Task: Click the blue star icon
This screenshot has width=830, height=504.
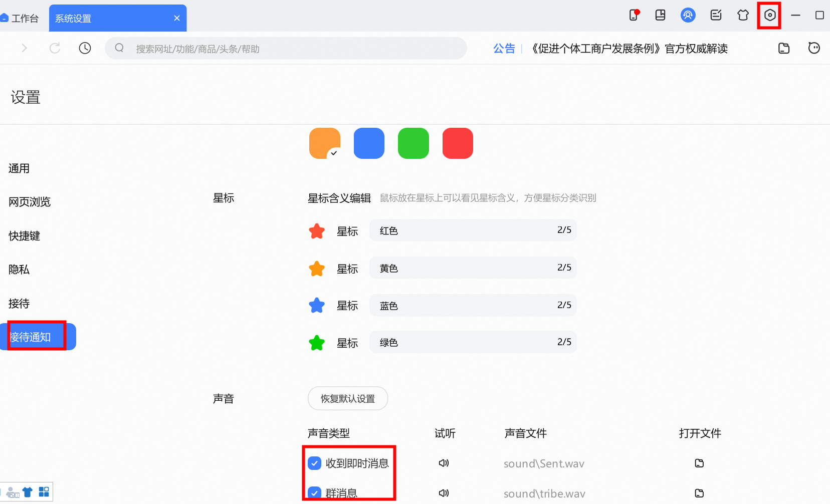Action: (x=317, y=305)
